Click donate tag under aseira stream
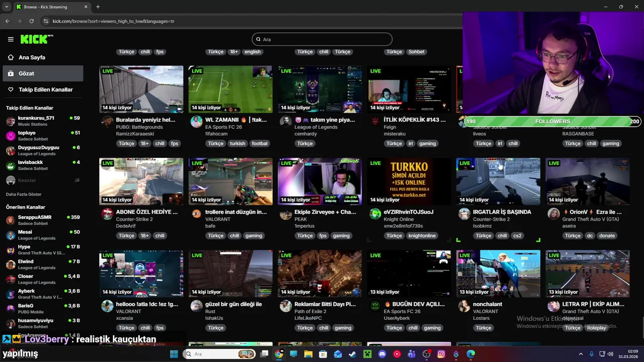Image resolution: width=644 pixels, height=362 pixels. [x=607, y=236]
